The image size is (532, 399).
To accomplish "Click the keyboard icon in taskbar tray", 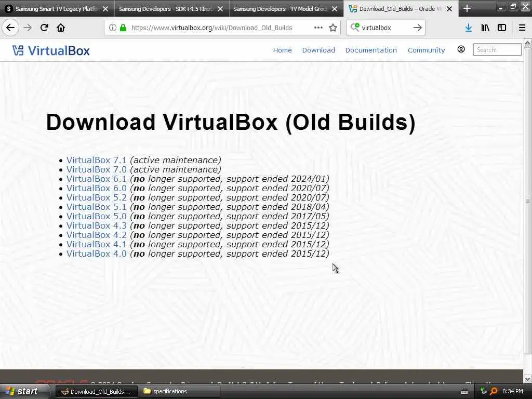I will pyautogui.click(x=464, y=392).
